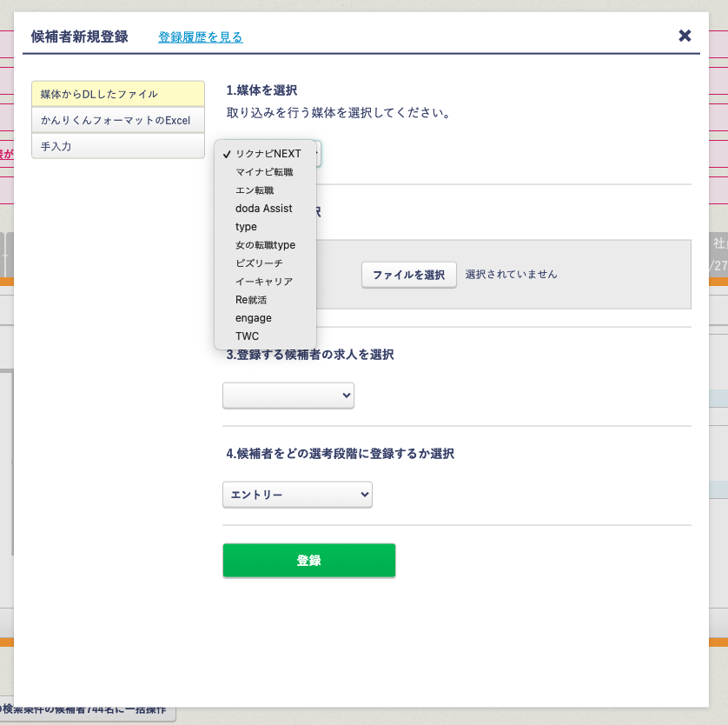Viewport: 728px width, 725px height.
Task: Select the 媒体からDLしたファイル tab
Action: (117, 93)
